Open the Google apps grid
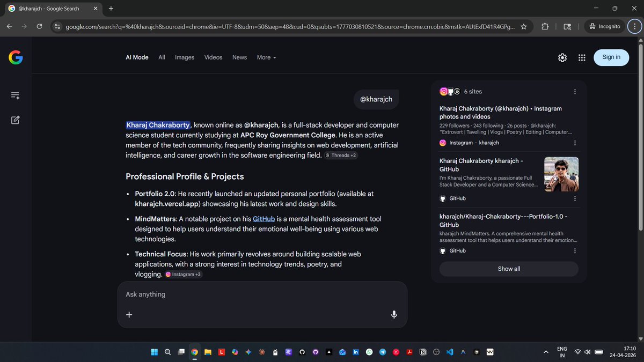This screenshot has width=644, height=362. tap(582, 57)
